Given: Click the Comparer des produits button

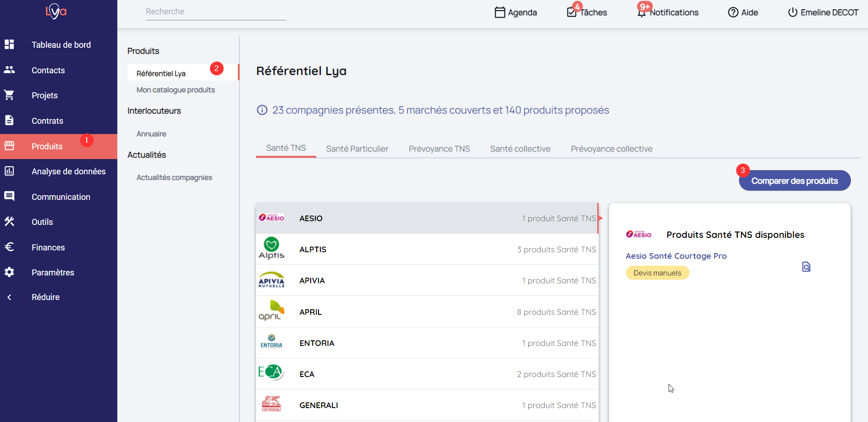Looking at the screenshot, I should coord(794,181).
